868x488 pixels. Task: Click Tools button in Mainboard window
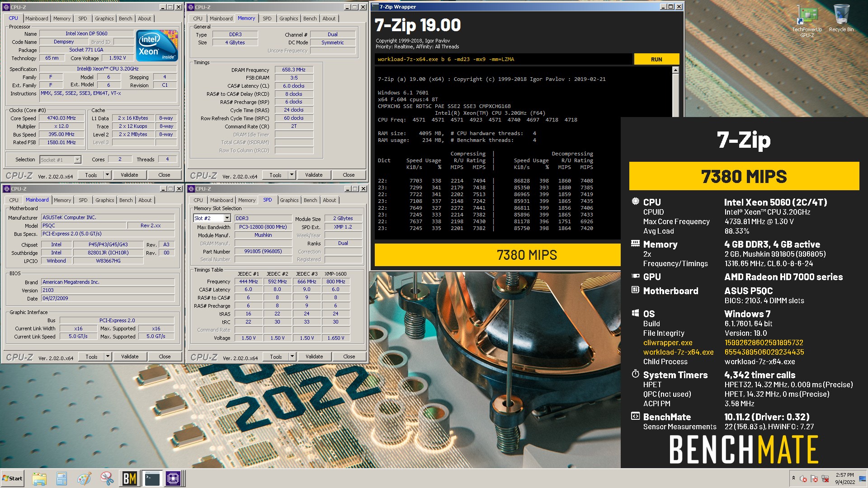(x=91, y=357)
